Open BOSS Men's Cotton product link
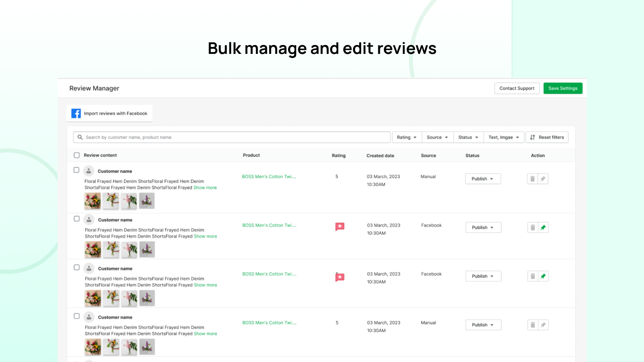644x362 pixels. pyautogui.click(x=269, y=176)
